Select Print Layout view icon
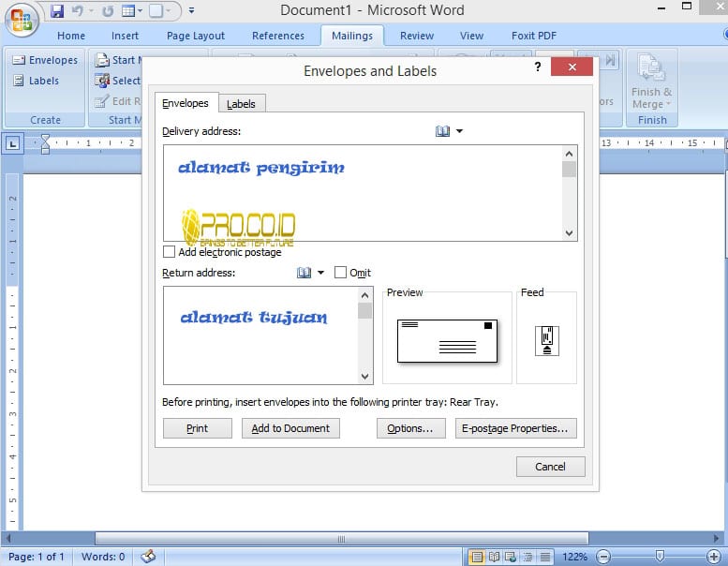The height and width of the screenshot is (566, 728). [477, 557]
